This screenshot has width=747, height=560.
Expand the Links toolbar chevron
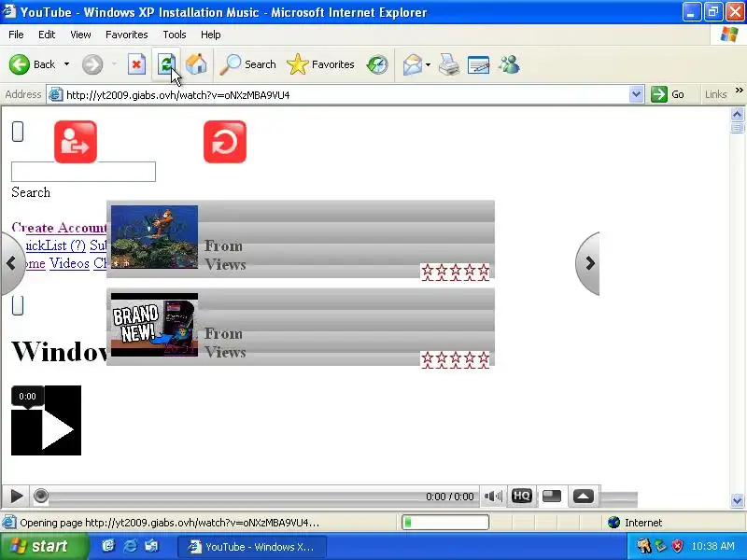point(739,91)
